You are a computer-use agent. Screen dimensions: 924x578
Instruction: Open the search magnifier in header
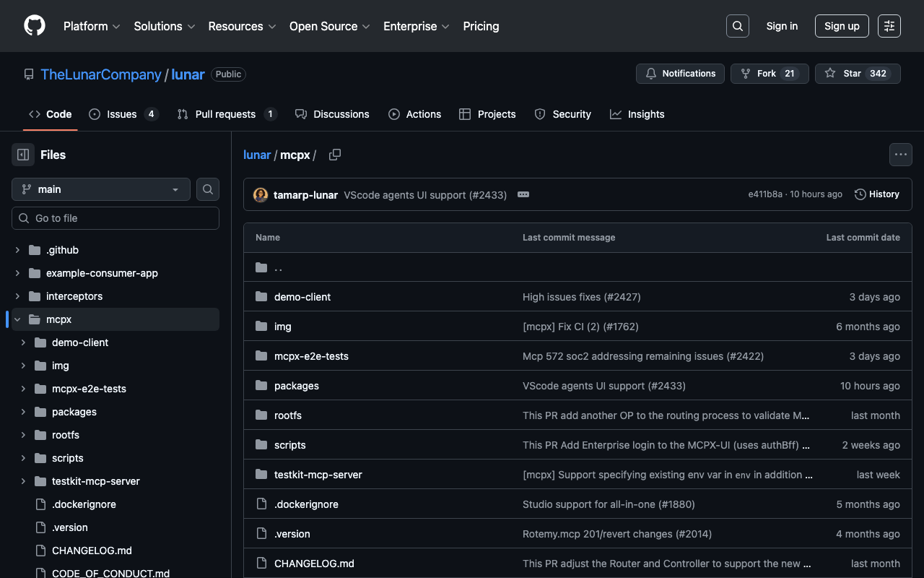737,26
